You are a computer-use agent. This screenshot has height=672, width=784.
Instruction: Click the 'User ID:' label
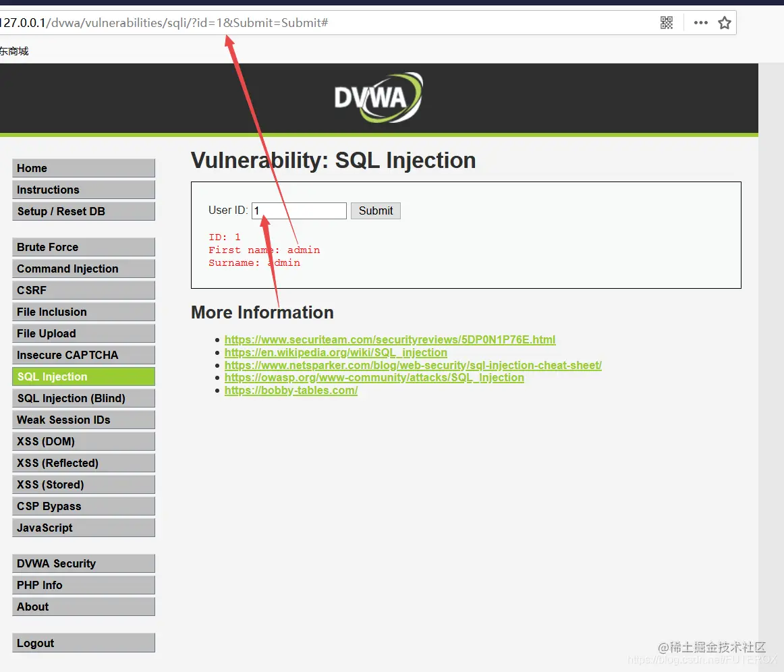click(228, 210)
